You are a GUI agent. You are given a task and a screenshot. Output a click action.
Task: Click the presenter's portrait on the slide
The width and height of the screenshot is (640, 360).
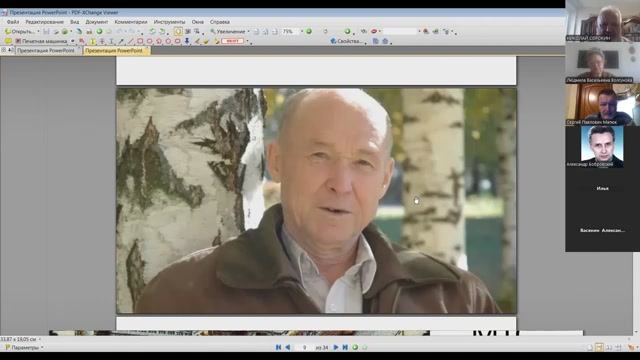point(316,201)
